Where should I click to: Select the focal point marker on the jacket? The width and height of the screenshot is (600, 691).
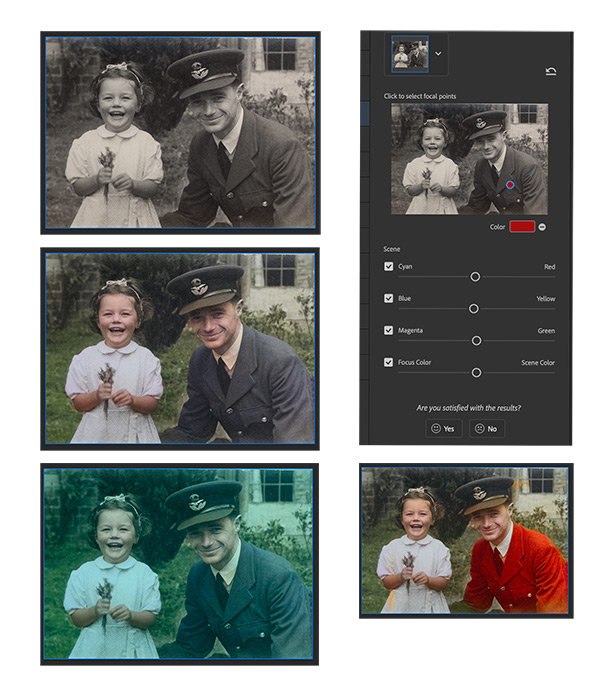click(510, 185)
